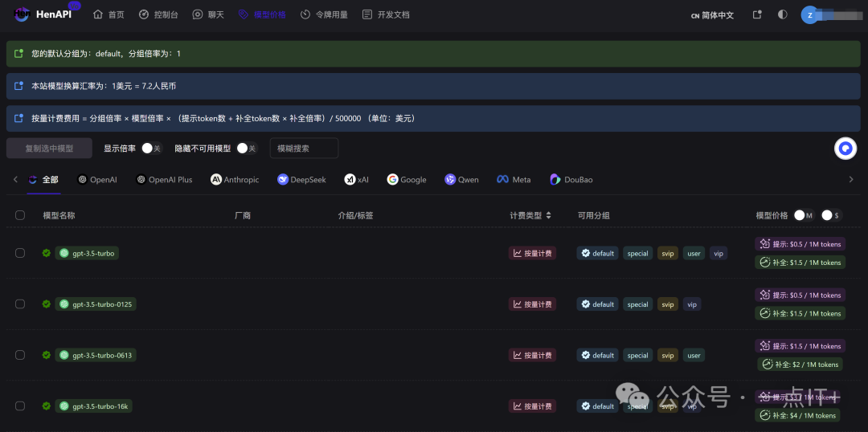Image resolution: width=868 pixels, height=432 pixels.
Task: Toggle dark/light theme icon
Action: click(x=782, y=15)
